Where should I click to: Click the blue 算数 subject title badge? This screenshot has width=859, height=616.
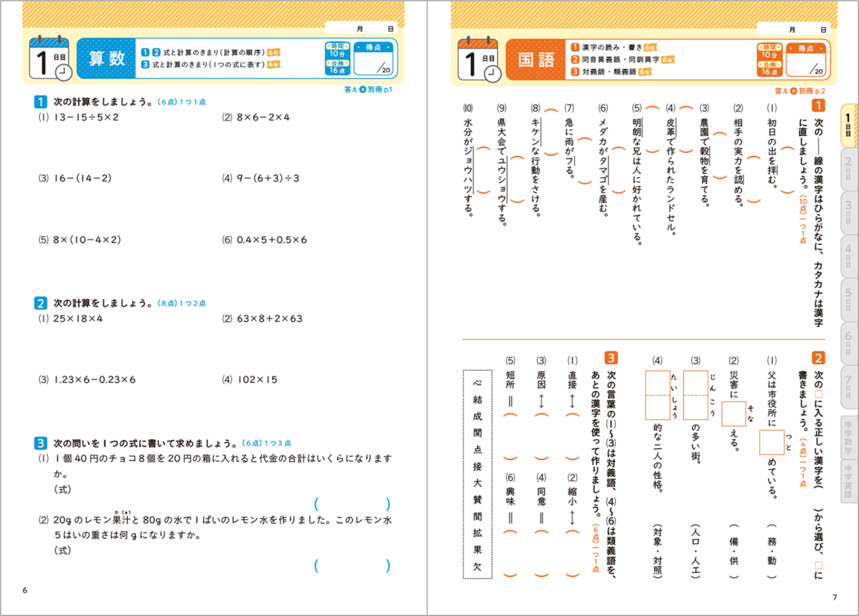coord(106,59)
